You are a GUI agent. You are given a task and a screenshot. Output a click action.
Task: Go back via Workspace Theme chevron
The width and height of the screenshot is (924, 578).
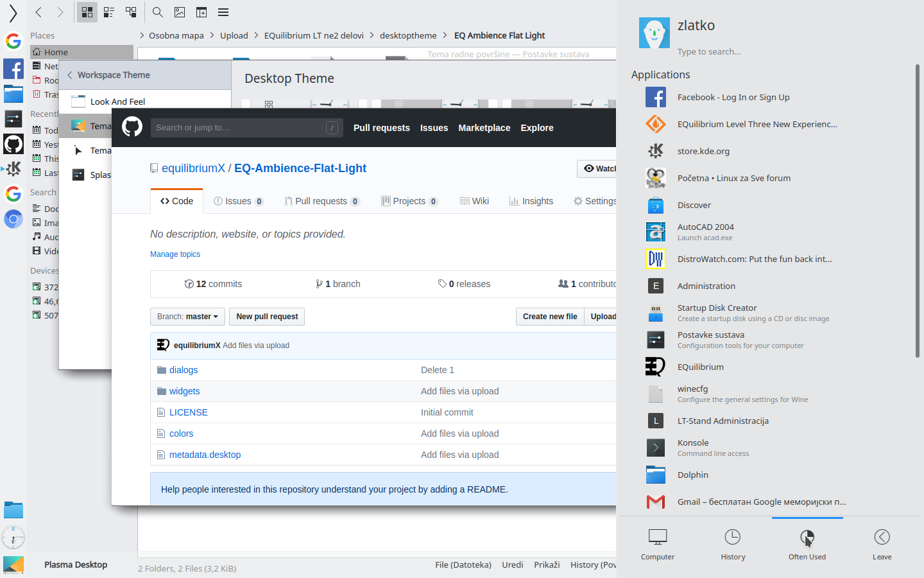70,75
